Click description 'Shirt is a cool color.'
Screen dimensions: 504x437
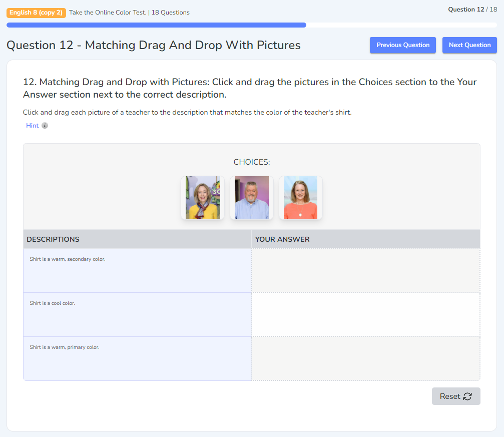click(x=53, y=303)
